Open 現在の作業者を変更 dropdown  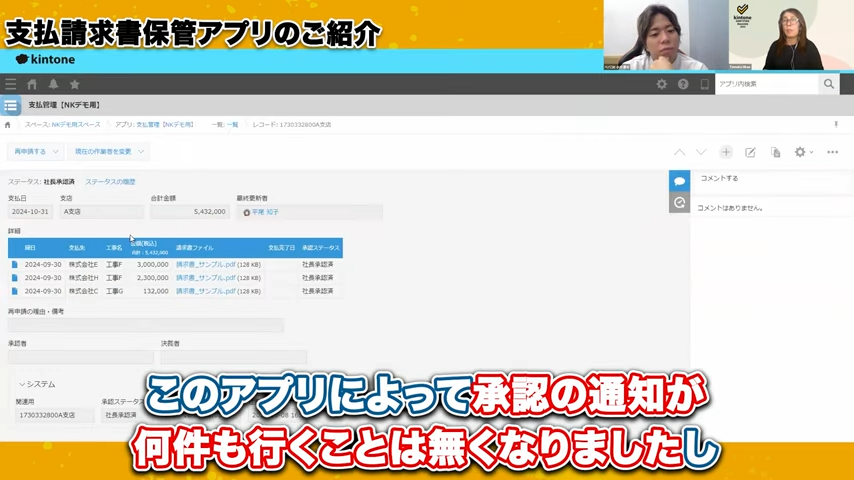pos(108,151)
